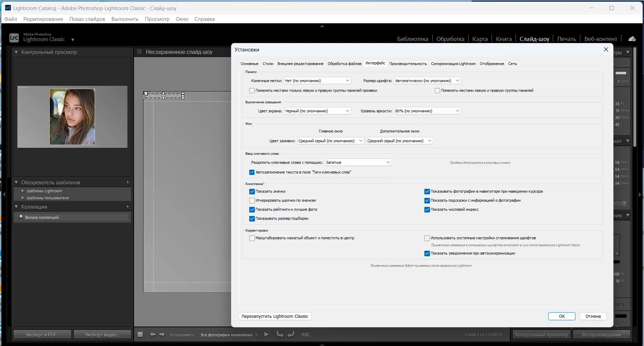Show the hidden top panel arrow
Screen dimensions: 644x346
pyautogui.click(x=322, y=26)
